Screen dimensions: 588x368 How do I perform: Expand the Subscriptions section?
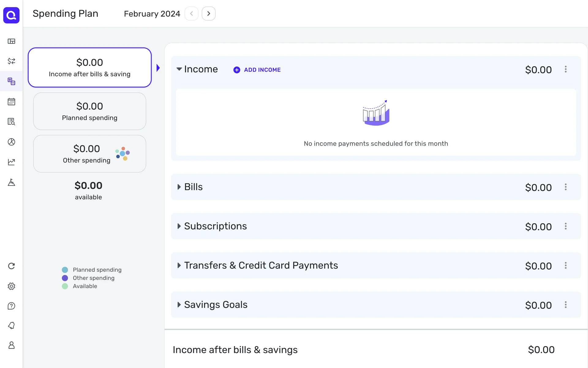click(179, 226)
